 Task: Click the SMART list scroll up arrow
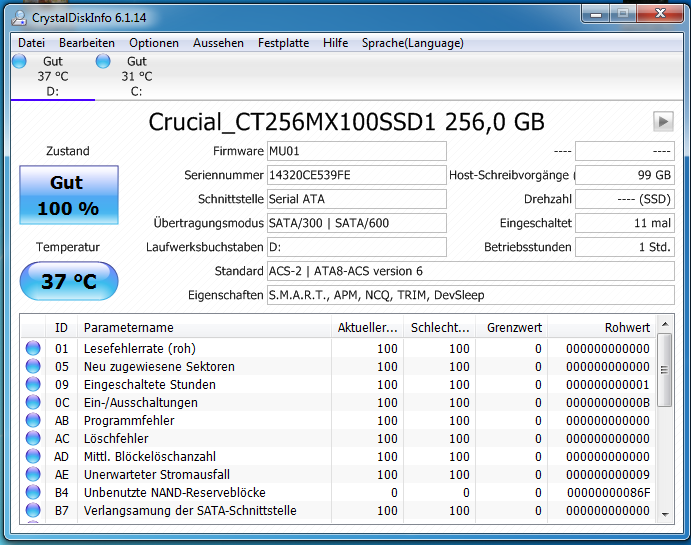(x=665, y=324)
